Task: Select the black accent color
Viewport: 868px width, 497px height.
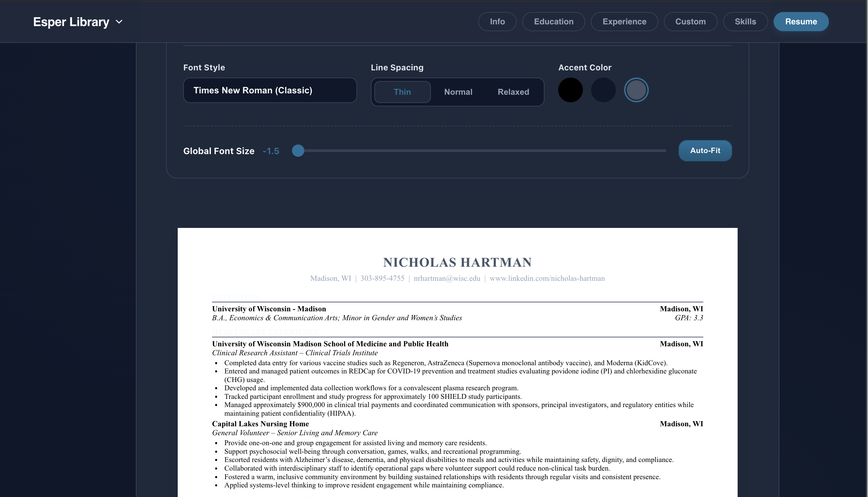Action: coord(570,90)
